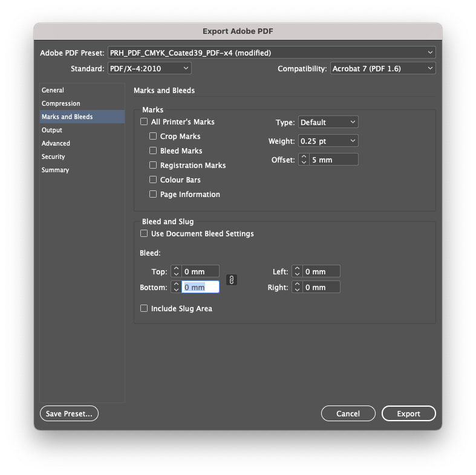This screenshot has height=475, width=476.
Task: Click the Top bleed stepper arrows
Action: point(176,271)
